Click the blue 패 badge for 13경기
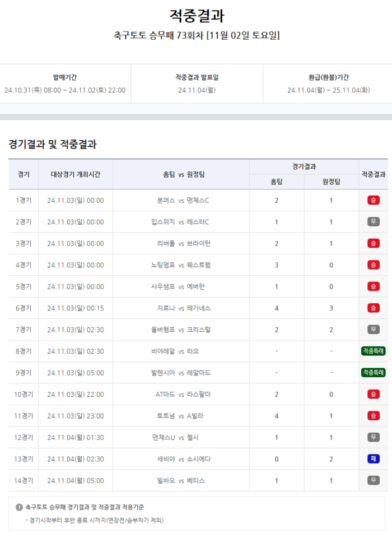 tap(373, 459)
